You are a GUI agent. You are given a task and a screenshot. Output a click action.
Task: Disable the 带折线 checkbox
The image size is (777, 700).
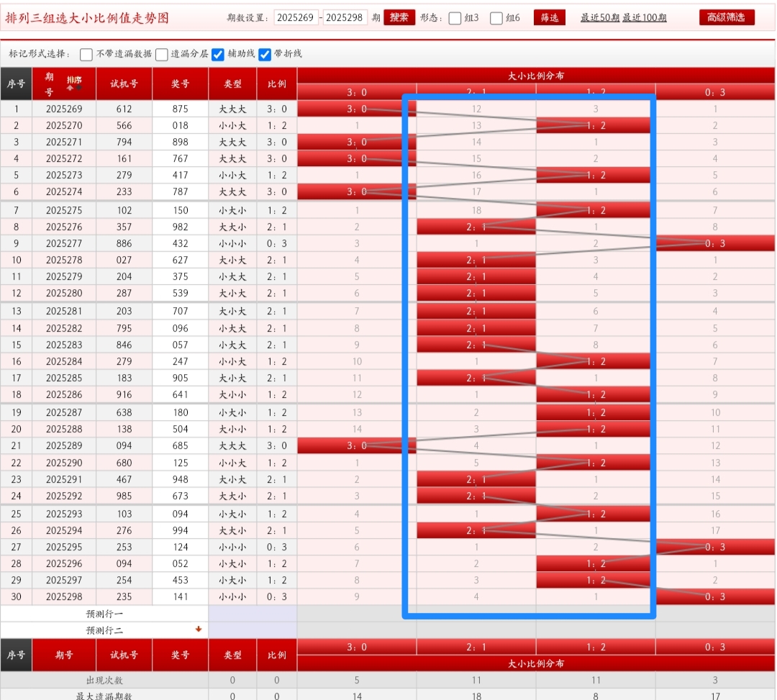click(265, 55)
